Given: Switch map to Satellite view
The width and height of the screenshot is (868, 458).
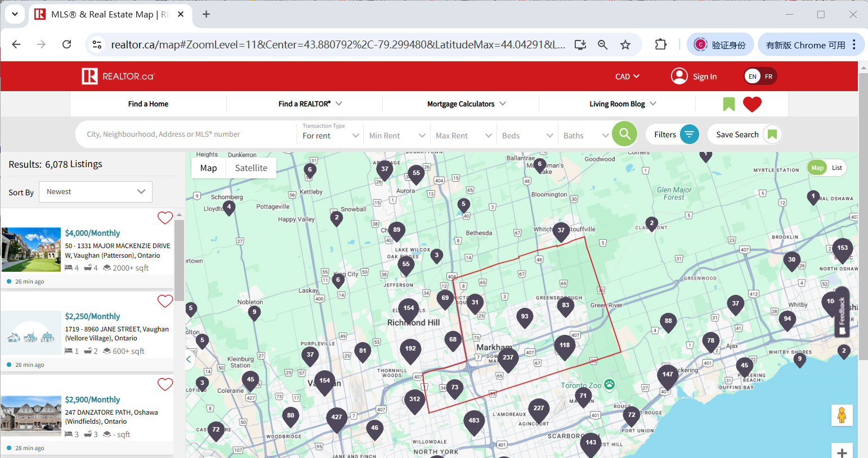Looking at the screenshot, I should pos(251,168).
